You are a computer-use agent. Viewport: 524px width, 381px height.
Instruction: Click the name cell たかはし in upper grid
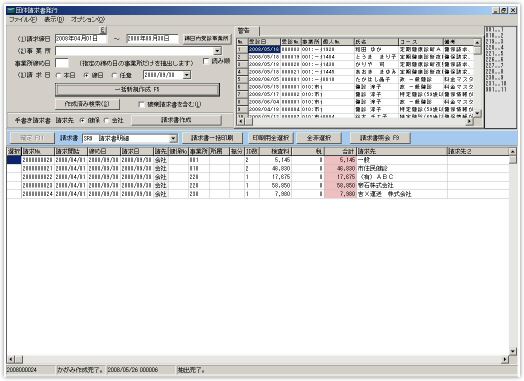coord(376,80)
